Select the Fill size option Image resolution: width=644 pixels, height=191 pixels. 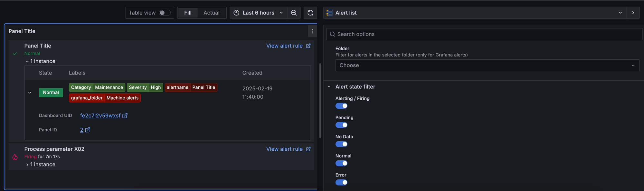(x=188, y=13)
